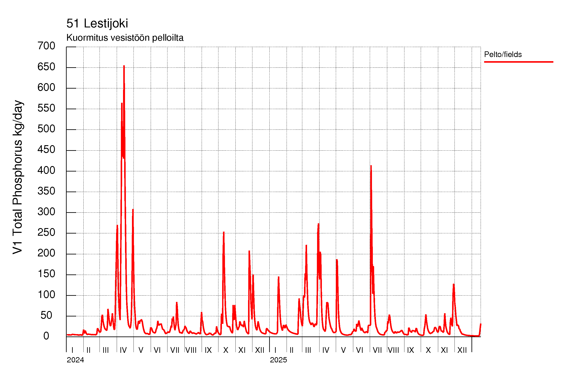Click the 0 y-axis tick label
Viewport: 588px width, 370px height.
coord(46,336)
